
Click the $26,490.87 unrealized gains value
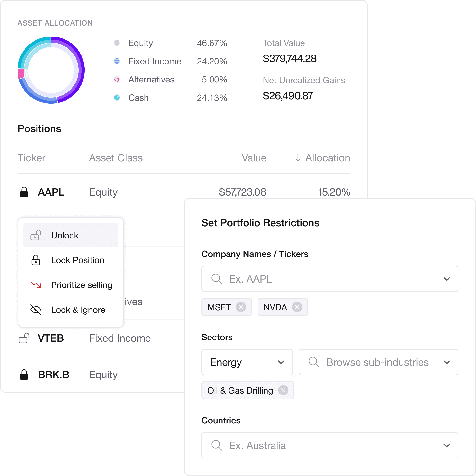[x=288, y=96]
